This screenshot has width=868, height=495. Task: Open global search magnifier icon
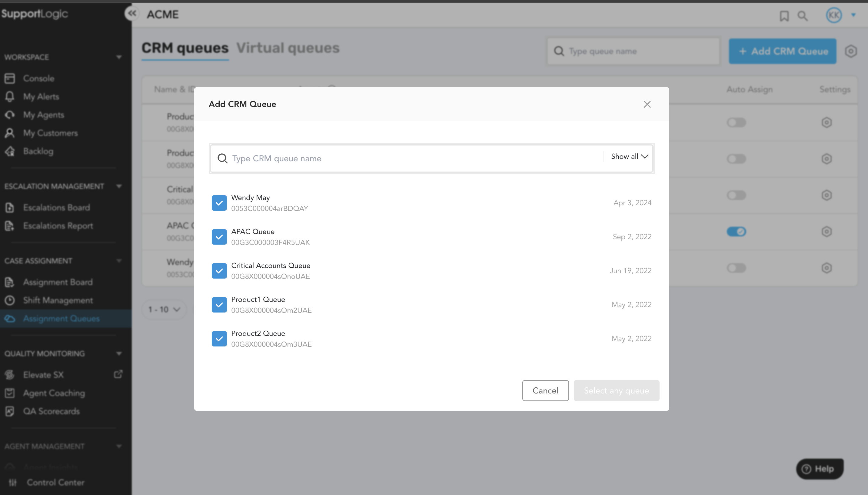pyautogui.click(x=803, y=16)
